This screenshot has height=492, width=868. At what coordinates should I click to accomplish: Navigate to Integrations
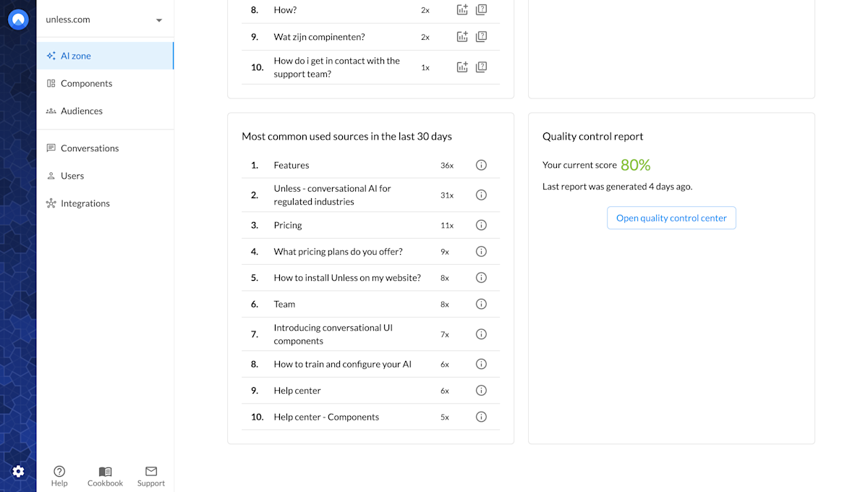coord(85,203)
